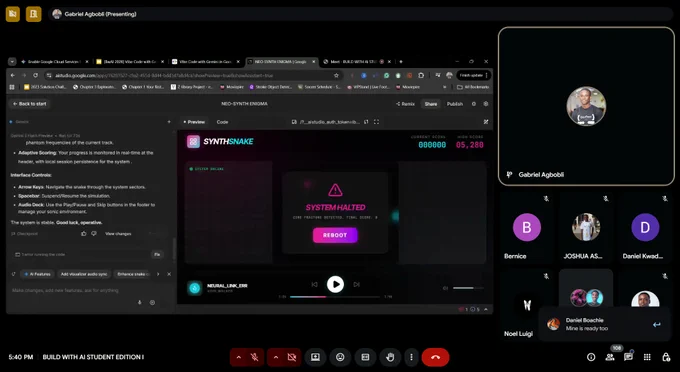Turn on the camera in Meet
The height and width of the screenshot is (372, 680).
[292, 357]
